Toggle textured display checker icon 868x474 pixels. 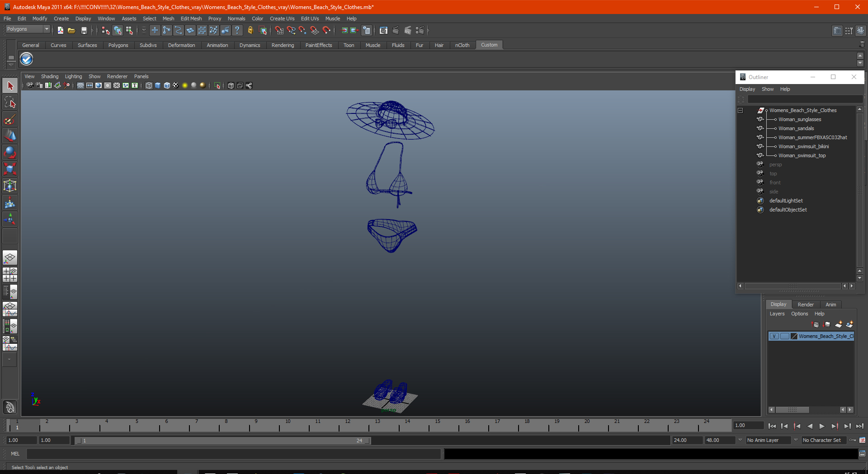(176, 85)
